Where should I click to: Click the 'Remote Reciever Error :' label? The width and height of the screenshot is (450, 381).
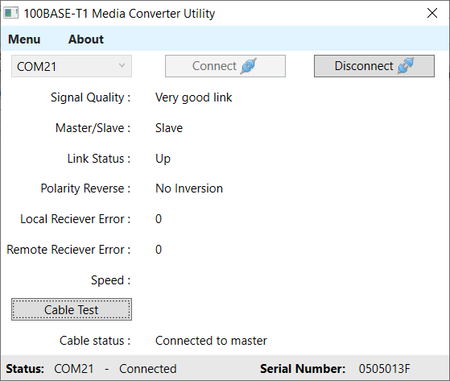tap(69, 250)
